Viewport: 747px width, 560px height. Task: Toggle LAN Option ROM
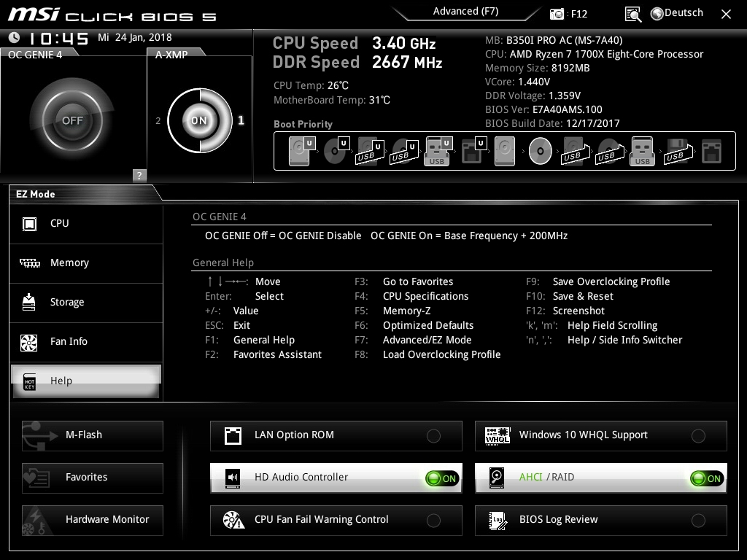point(336,436)
